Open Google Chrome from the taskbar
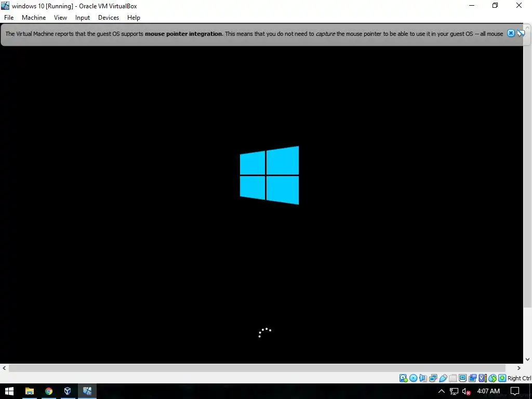Viewport: 532px width, 399px height. pyautogui.click(x=49, y=391)
